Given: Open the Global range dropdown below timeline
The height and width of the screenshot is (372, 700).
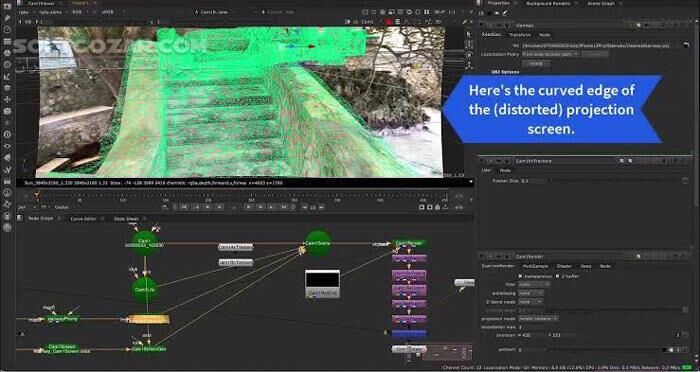Looking at the screenshot, I should 65,207.
